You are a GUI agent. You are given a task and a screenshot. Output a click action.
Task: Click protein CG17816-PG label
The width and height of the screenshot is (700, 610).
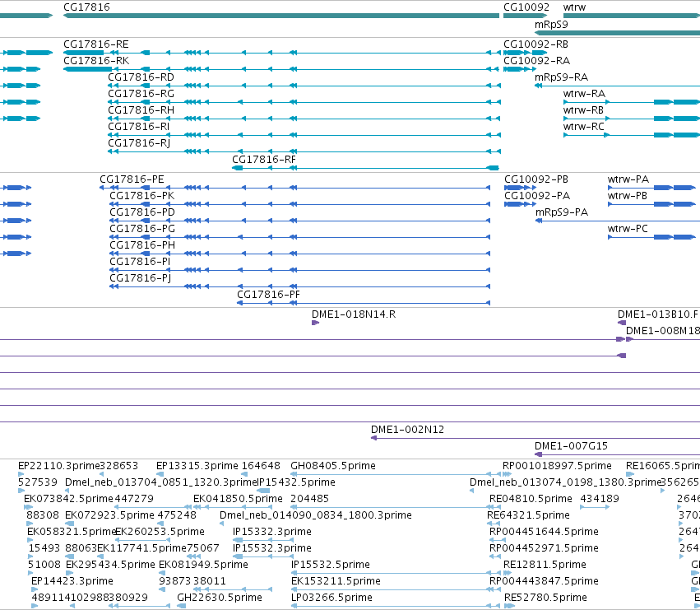142,229
